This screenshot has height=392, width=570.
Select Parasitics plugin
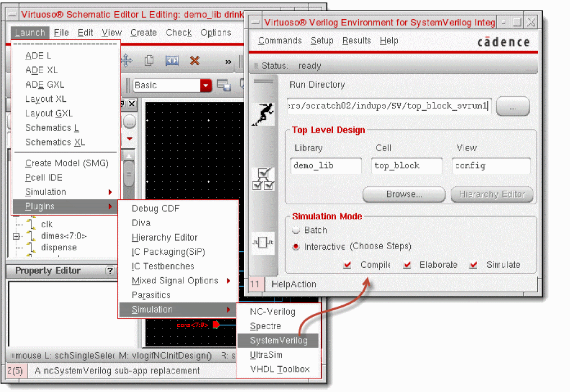click(x=178, y=295)
